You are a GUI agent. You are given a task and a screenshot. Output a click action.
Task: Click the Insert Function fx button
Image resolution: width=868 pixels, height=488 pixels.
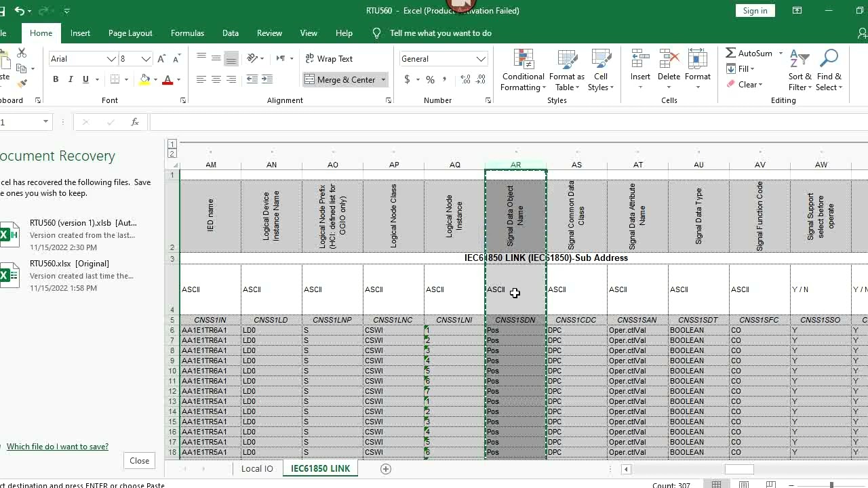135,122
